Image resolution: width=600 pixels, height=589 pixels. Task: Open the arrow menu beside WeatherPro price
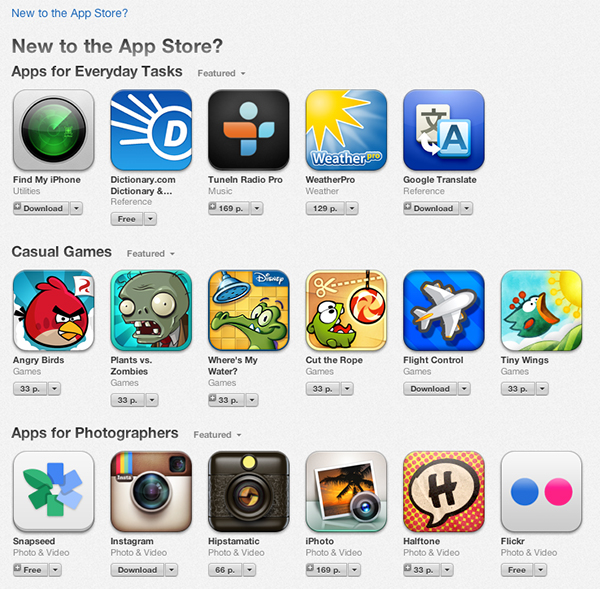(x=352, y=209)
